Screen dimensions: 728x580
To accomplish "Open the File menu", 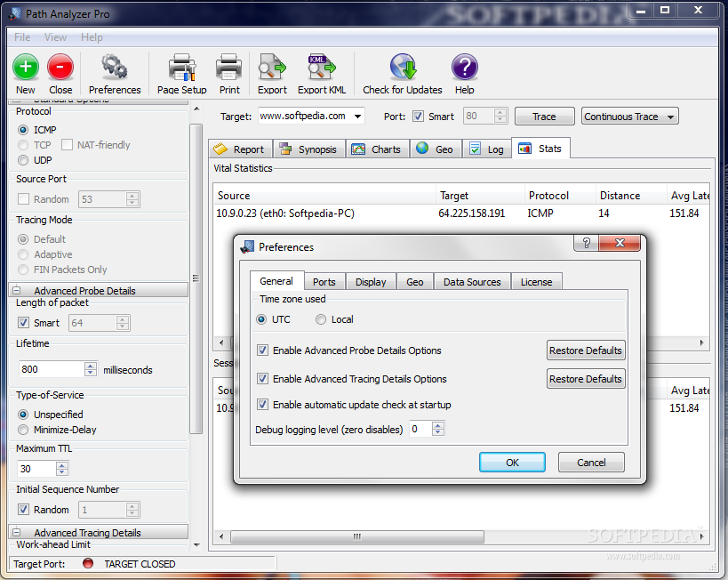I will pos(22,37).
